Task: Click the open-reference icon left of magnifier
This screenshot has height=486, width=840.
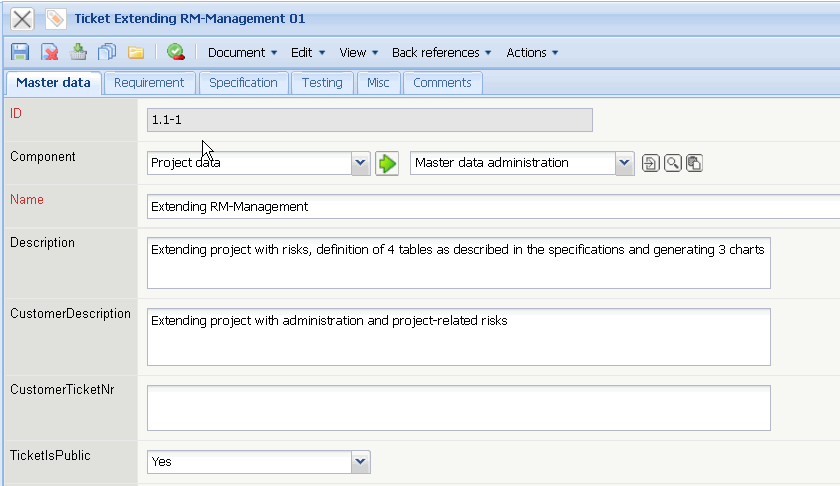Action: [x=651, y=163]
